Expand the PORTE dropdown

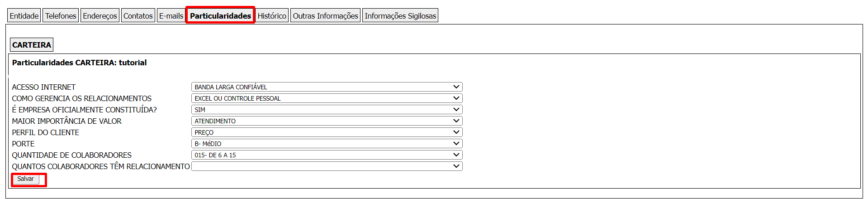point(327,144)
